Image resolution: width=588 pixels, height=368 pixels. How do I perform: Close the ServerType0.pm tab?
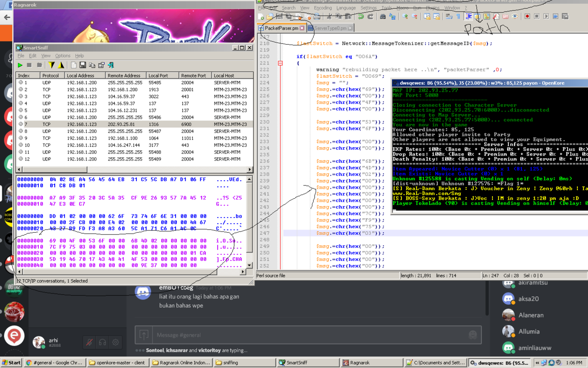350,28
